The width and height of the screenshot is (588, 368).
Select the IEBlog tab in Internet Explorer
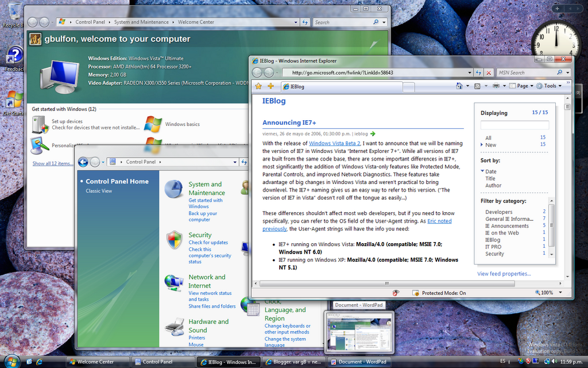point(342,87)
